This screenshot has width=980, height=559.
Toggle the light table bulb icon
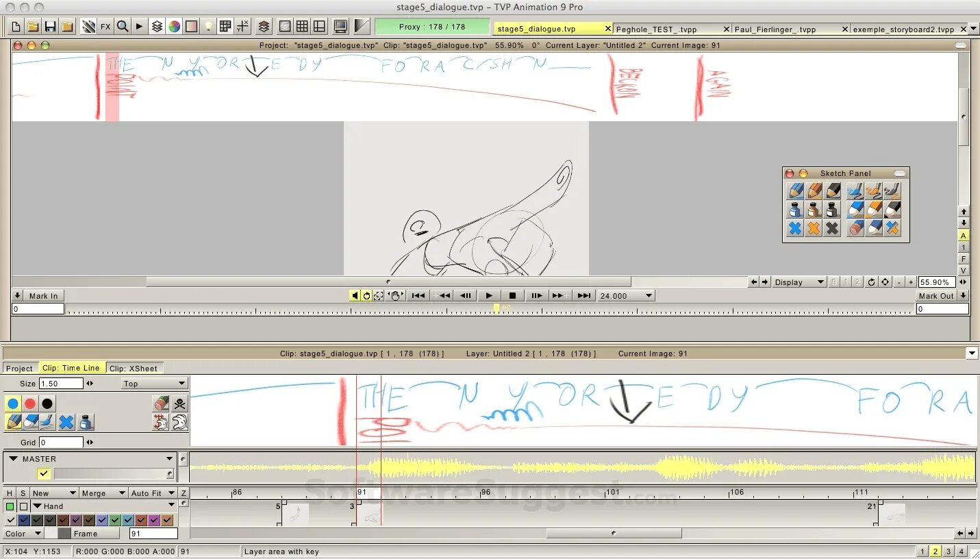coord(208,27)
